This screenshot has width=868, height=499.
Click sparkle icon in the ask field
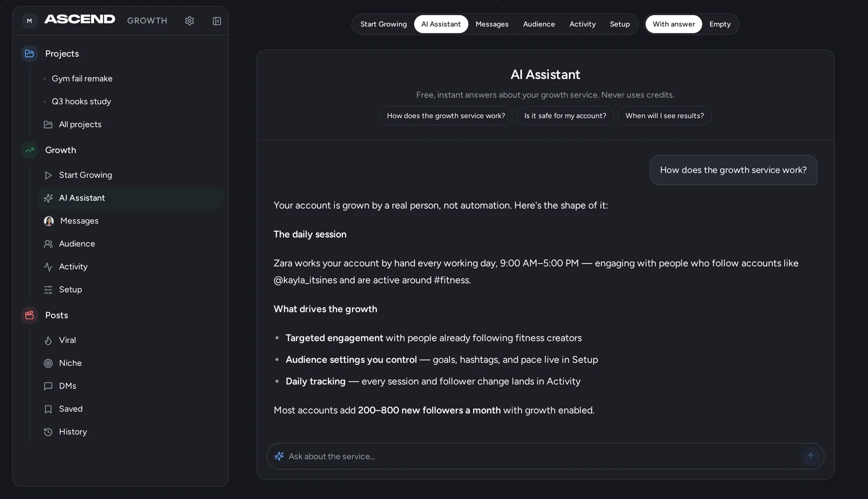(279, 456)
